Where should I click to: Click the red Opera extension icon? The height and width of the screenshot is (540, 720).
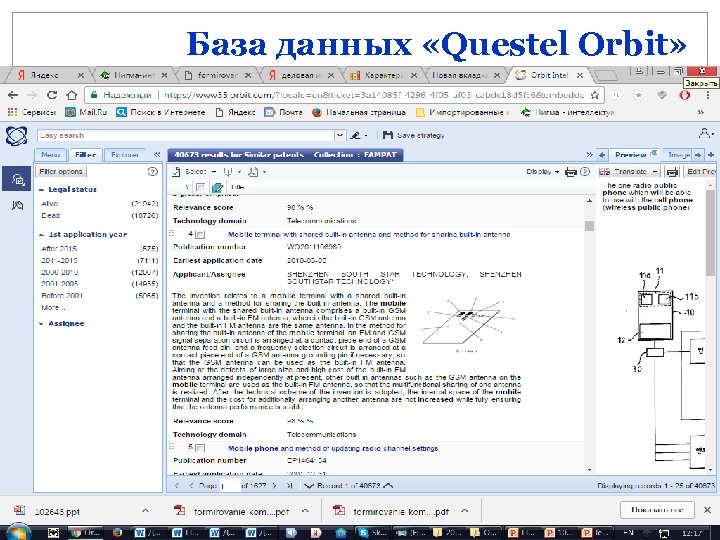[685, 95]
